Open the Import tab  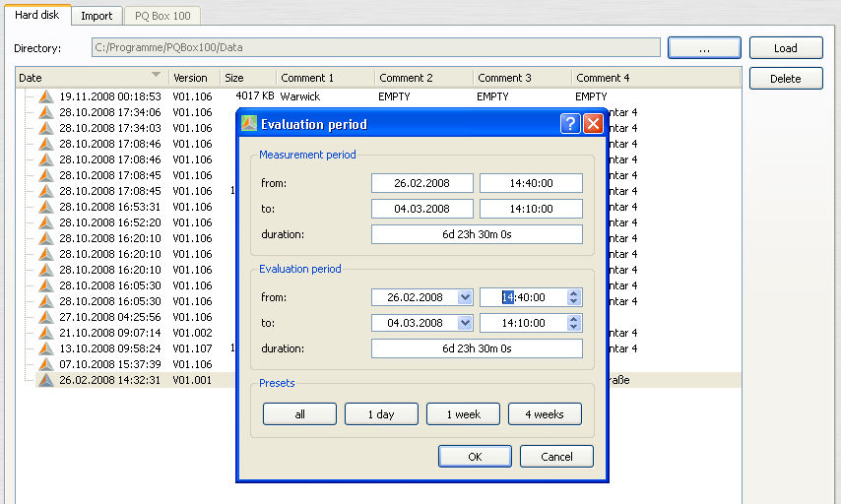click(97, 16)
